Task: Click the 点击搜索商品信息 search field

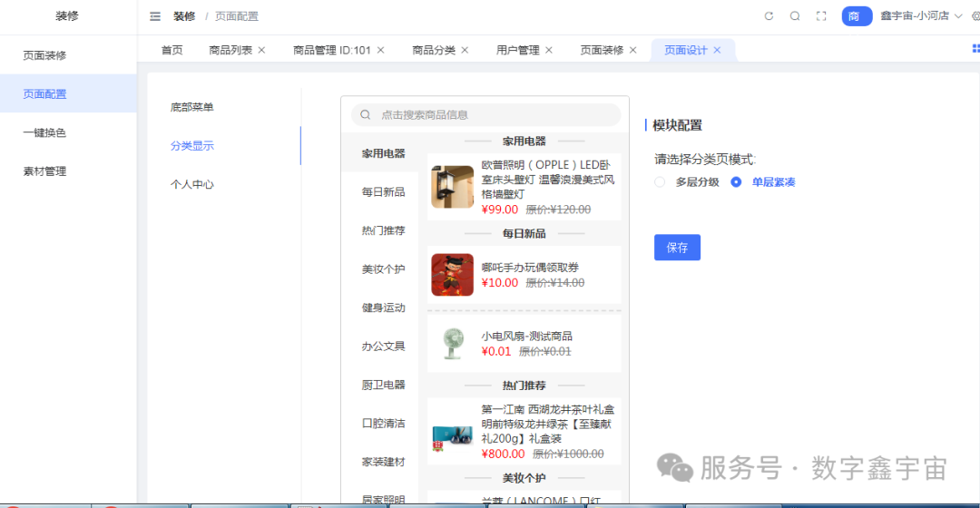Action: [x=485, y=115]
